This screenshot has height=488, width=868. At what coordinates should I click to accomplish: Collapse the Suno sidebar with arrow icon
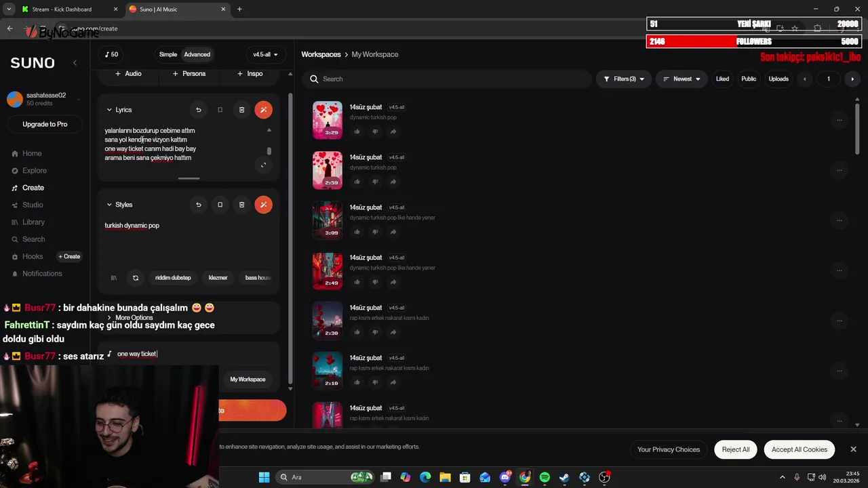[x=75, y=63]
